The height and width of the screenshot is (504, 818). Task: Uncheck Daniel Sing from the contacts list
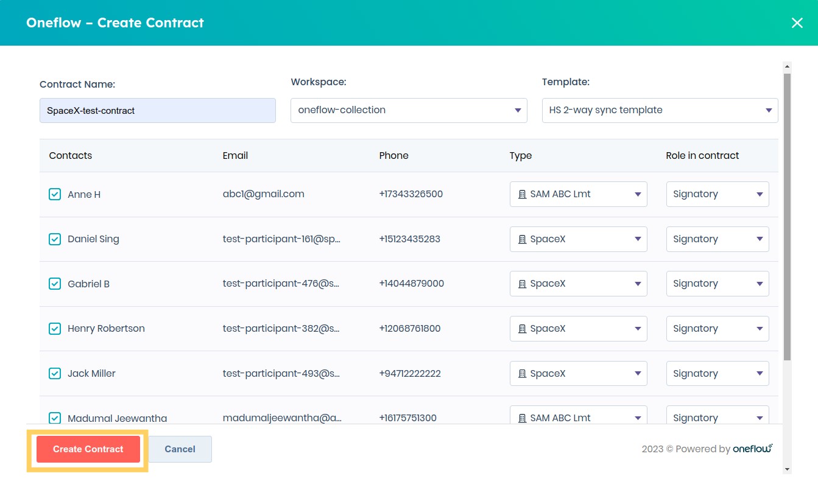[55, 239]
